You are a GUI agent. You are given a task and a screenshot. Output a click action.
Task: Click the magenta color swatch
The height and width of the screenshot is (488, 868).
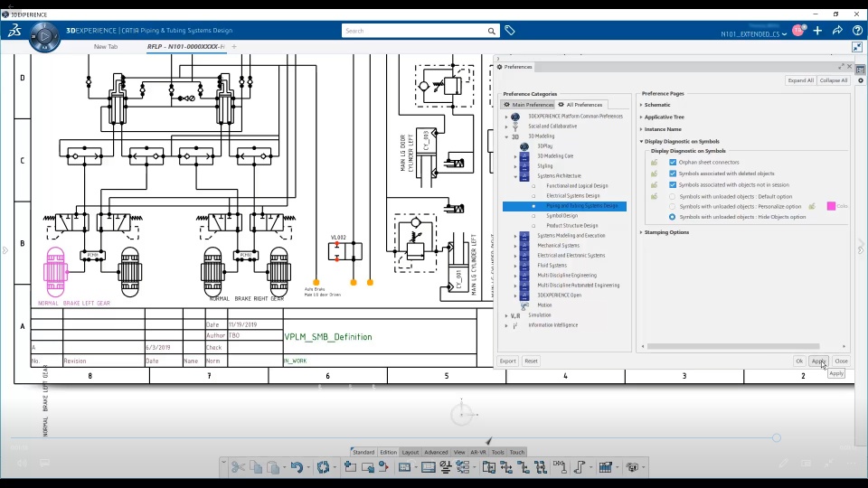point(831,206)
